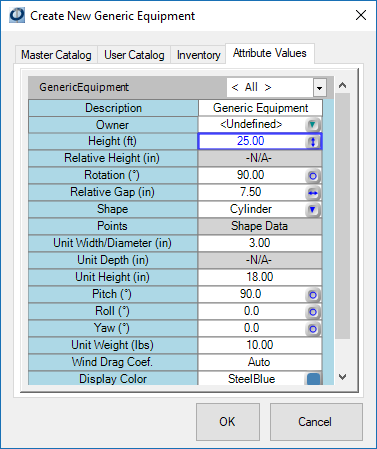Confirm with the OK button
377x449 pixels.
[228, 422]
